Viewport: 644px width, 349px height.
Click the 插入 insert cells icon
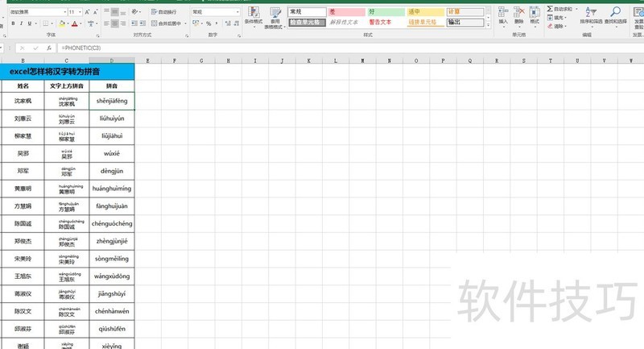(x=502, y=15)
